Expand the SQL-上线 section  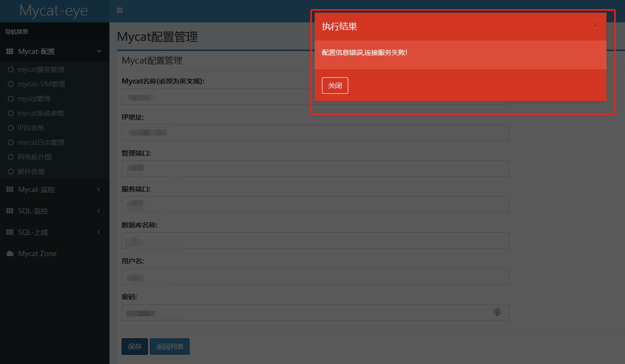tap(54, 232)
